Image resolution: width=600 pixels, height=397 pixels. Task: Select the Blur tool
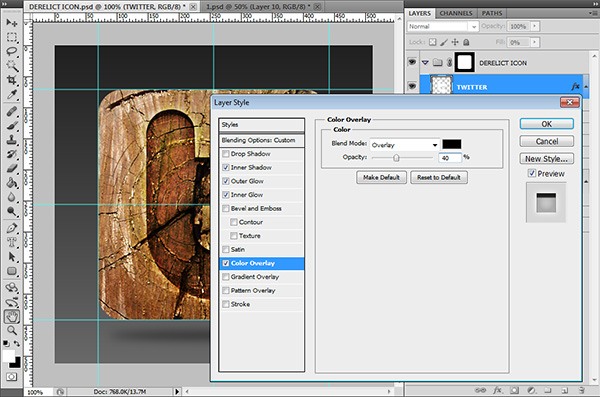click(11, 197)
